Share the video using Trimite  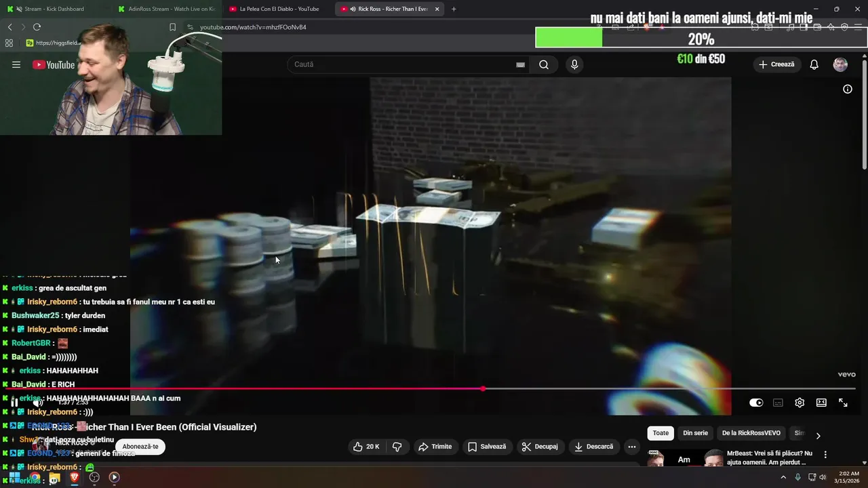pyautogui.click(x=435, y=447)
